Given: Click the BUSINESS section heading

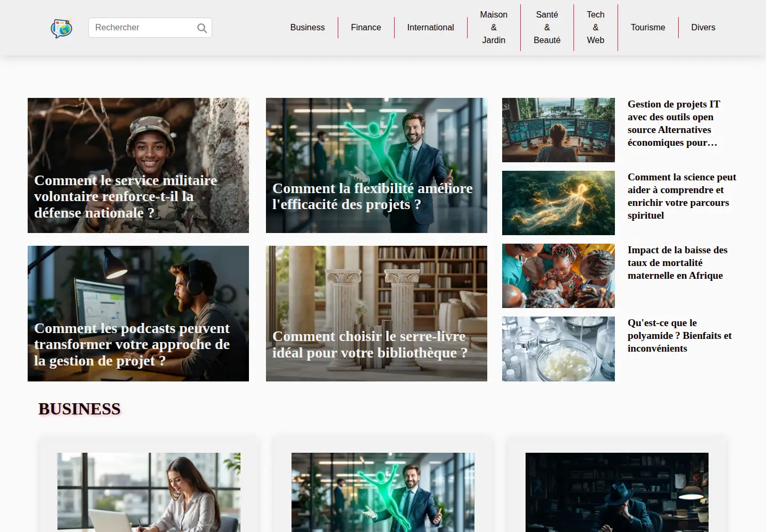Looking at the screenshot, I should [x=80, y=409].
